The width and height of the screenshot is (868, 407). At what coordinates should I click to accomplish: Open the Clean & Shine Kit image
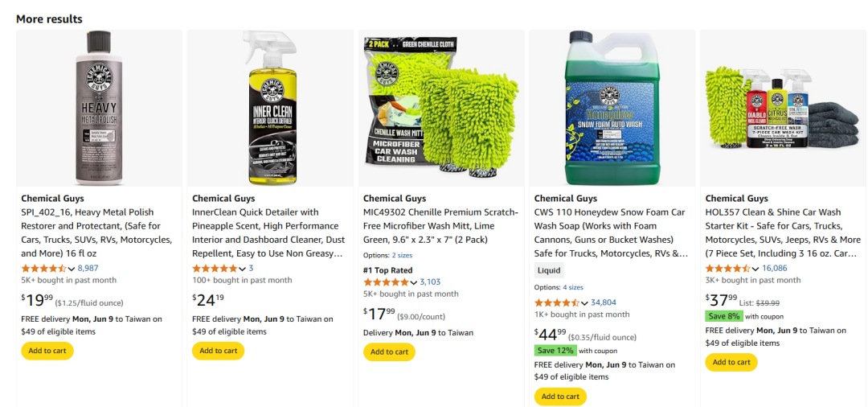784,108
